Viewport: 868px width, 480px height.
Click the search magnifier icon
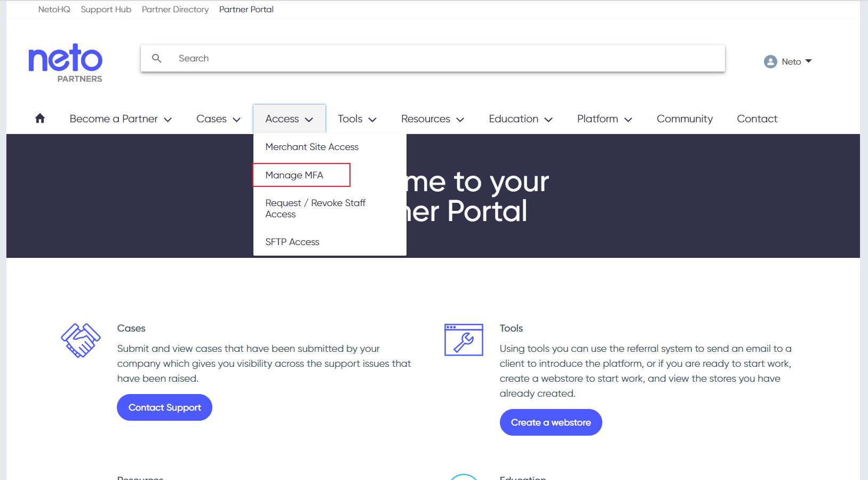click(157, 58)
